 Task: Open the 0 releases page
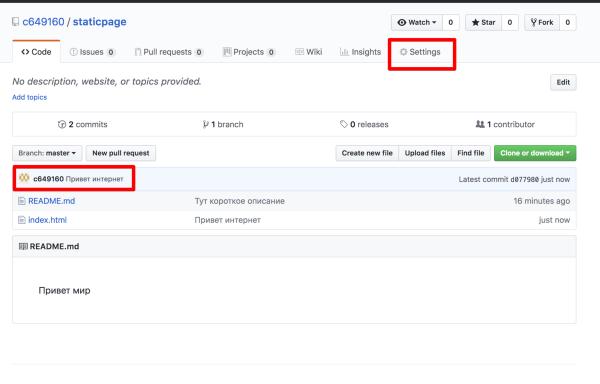[364, 124]
